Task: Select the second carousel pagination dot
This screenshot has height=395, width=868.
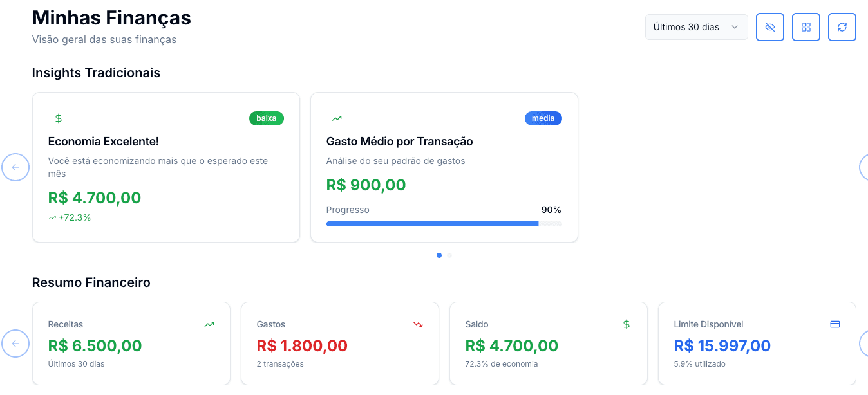Action: 449,255
